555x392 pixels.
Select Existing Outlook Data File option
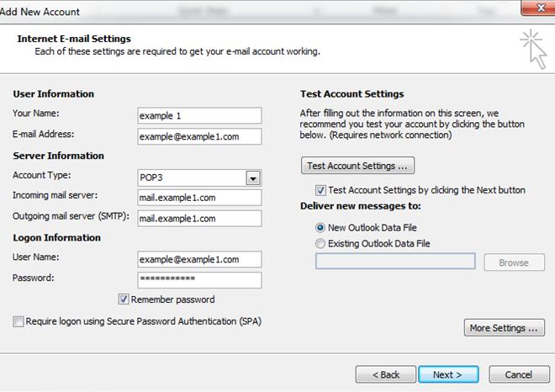(x=320, y=243)
